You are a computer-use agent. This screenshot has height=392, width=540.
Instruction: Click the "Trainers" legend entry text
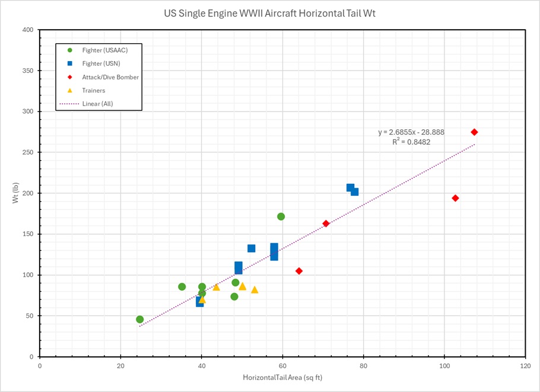click(x=94, y=91)
